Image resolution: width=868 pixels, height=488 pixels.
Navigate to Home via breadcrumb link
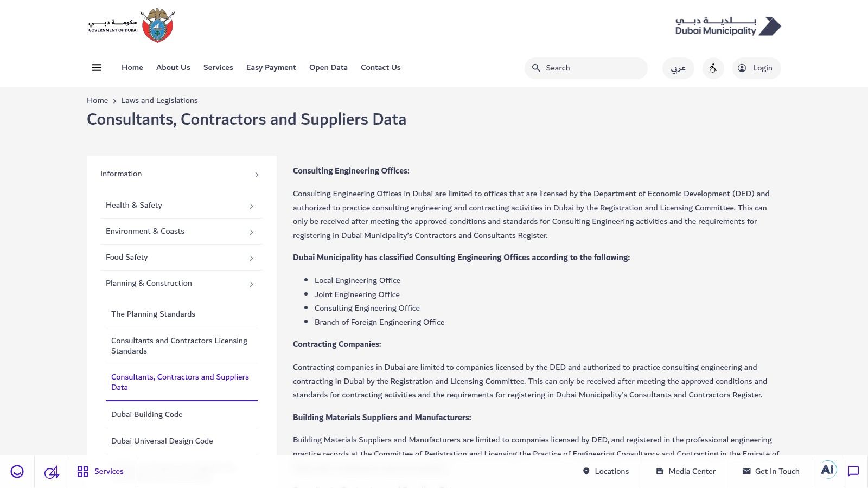point(97,100)
